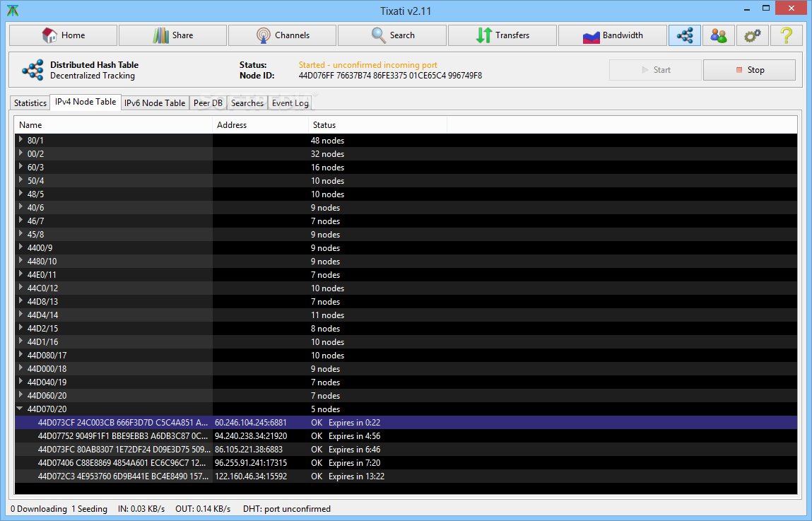Expand the 48/5 bucket
The image size is (812, 521).
20,194
